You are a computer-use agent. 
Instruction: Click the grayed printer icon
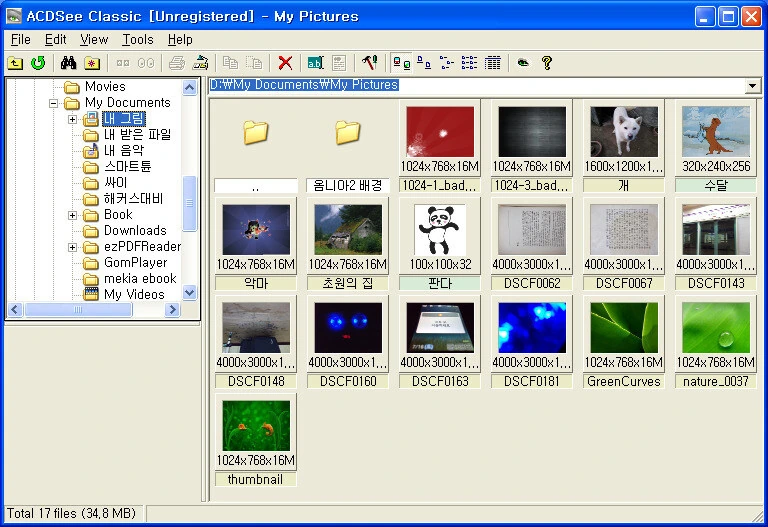point(177,63)
